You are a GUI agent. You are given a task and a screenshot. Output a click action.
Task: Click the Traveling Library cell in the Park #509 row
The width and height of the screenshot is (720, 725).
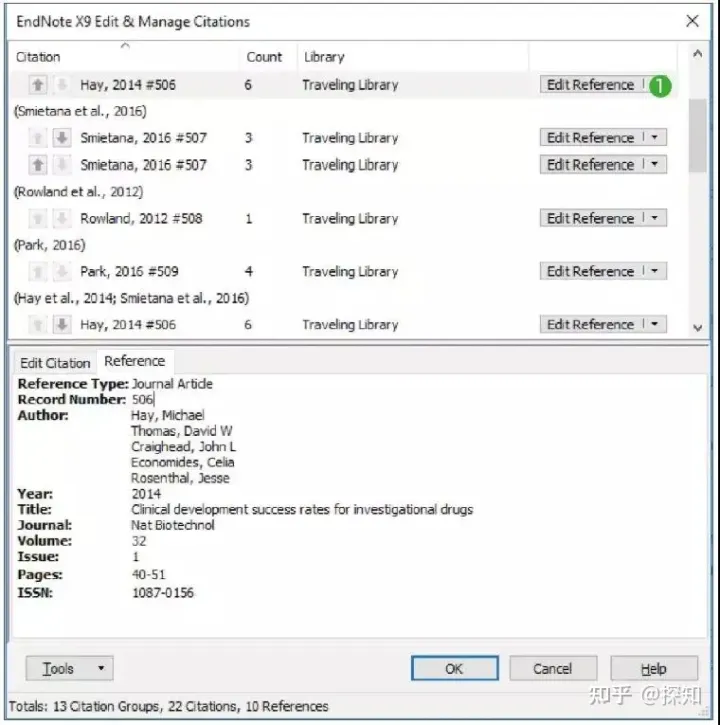pos(350,271)
